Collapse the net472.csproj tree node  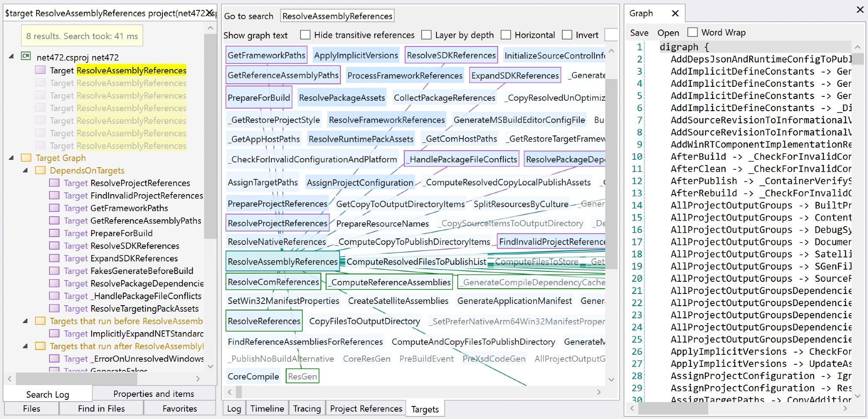12,56
